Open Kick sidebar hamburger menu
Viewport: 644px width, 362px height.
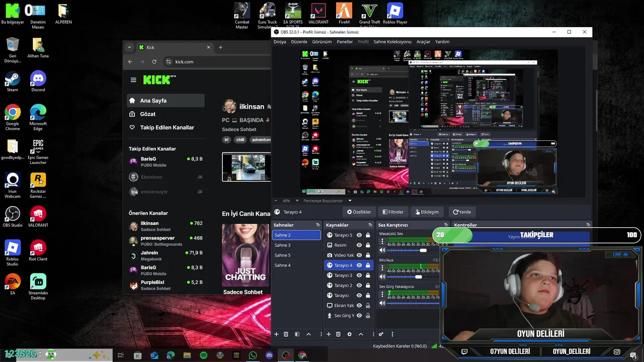tap(133, 80)
